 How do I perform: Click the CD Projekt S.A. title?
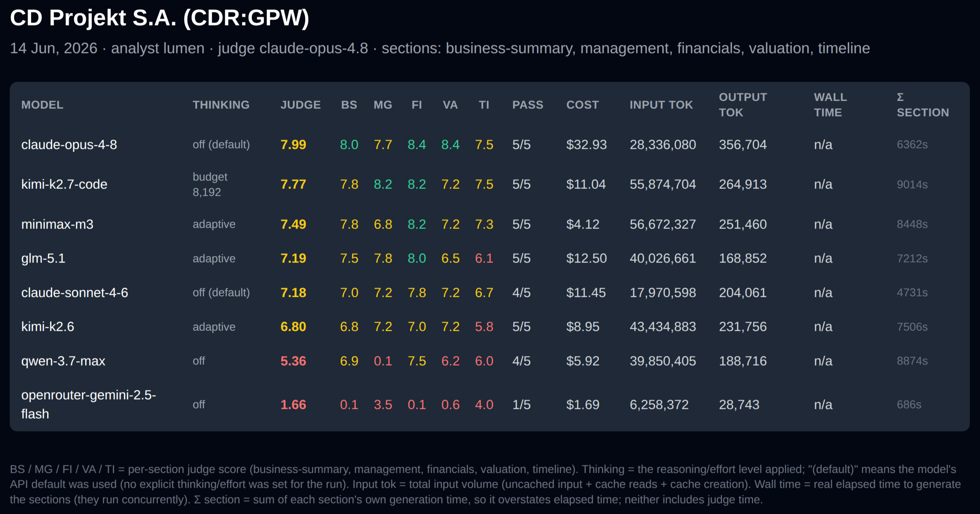(160, 18)
